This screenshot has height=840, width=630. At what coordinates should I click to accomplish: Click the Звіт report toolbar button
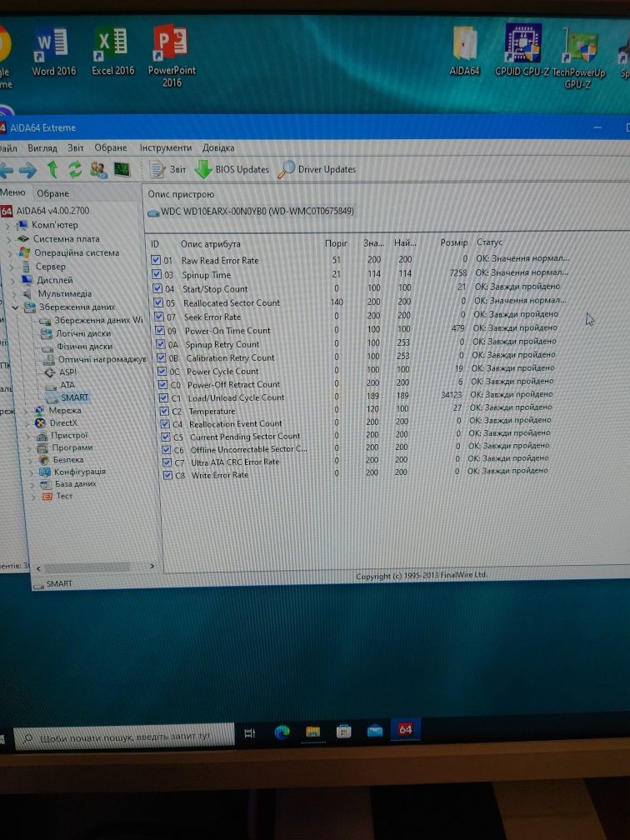[x=167, y=169]
